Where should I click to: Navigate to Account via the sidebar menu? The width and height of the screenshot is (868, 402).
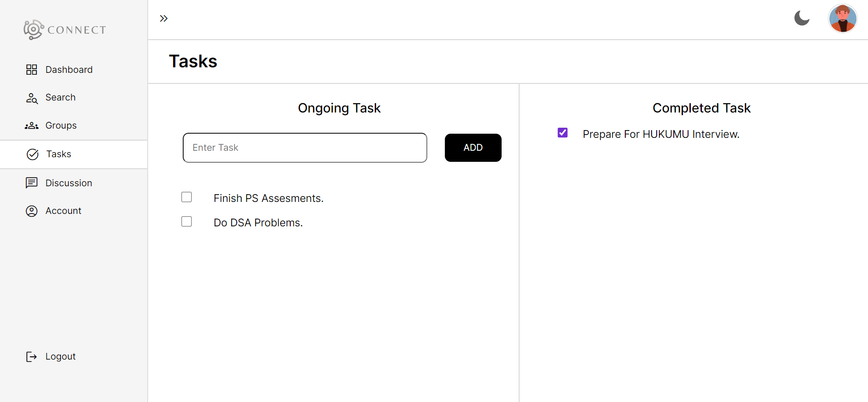click(x=63, y=211)
